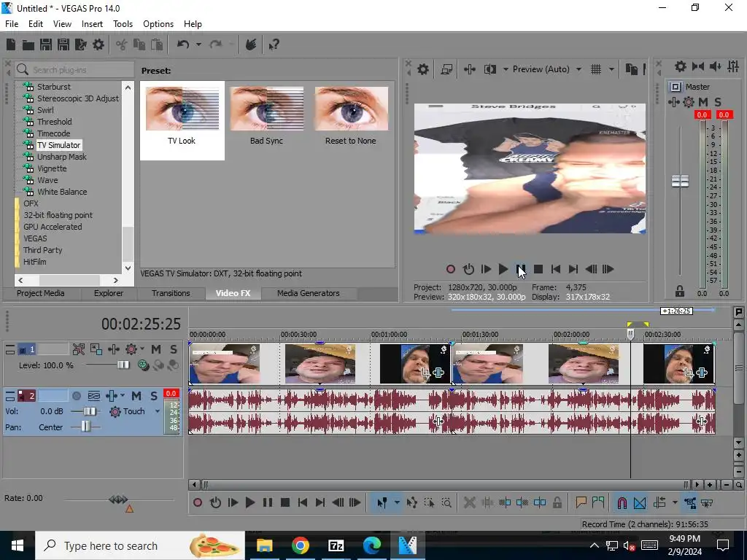Click the preview Overlays grid icon
747x560 pixels.
click(x=596, y=69)
